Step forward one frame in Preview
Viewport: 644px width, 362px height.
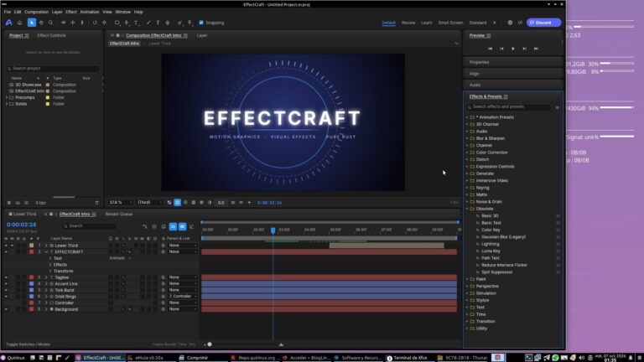524,49
